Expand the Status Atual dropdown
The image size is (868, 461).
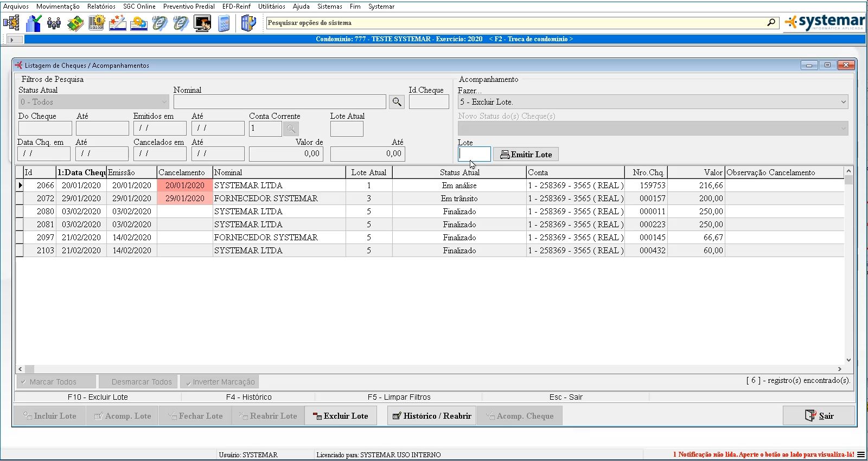tap(164, 102)
